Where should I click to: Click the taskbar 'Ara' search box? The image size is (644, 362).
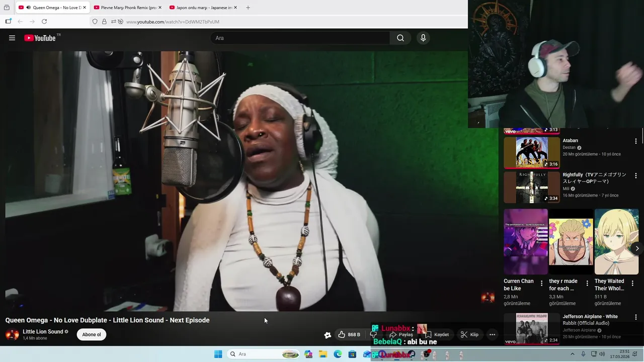tap(264, 354)
